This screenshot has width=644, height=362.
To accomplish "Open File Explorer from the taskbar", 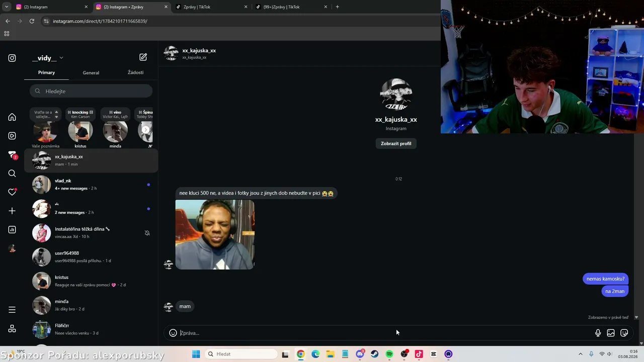I will 330,354.
